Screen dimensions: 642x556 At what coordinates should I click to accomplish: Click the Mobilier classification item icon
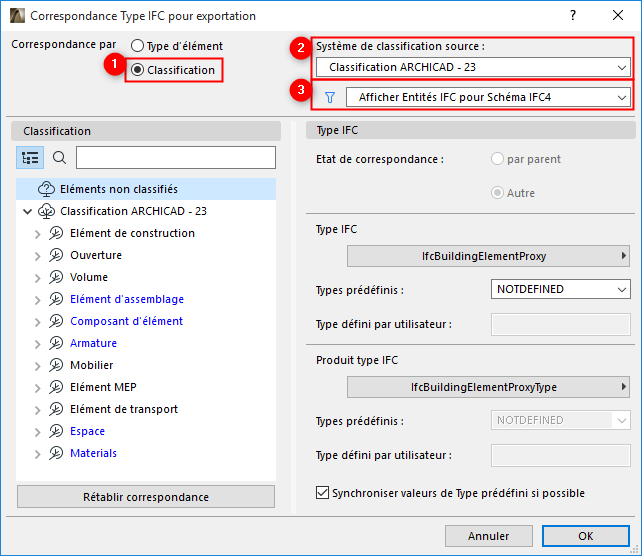[x=56, y=365]
